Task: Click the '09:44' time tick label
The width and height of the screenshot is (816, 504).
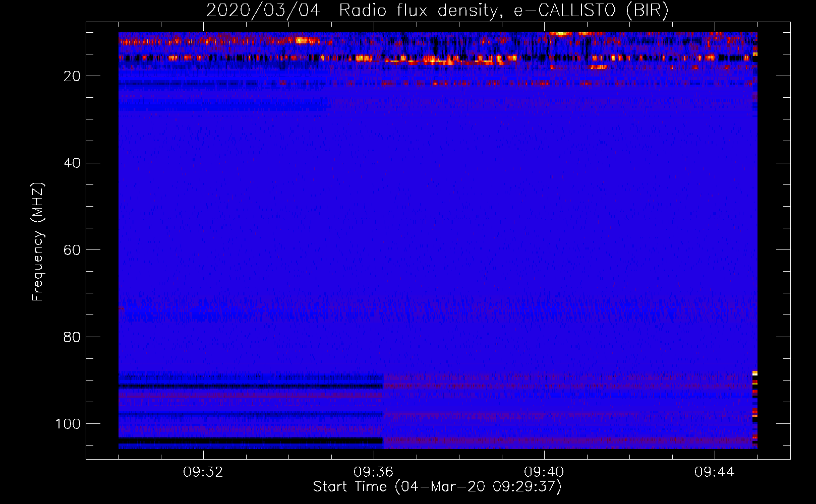Action: click(715, 472)
